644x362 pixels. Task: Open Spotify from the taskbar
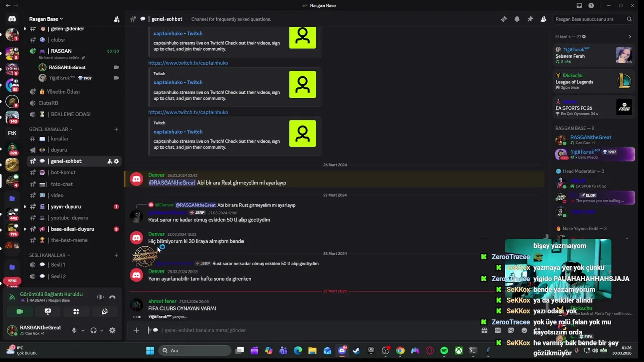pyautogui.click(x=444, y=351)
